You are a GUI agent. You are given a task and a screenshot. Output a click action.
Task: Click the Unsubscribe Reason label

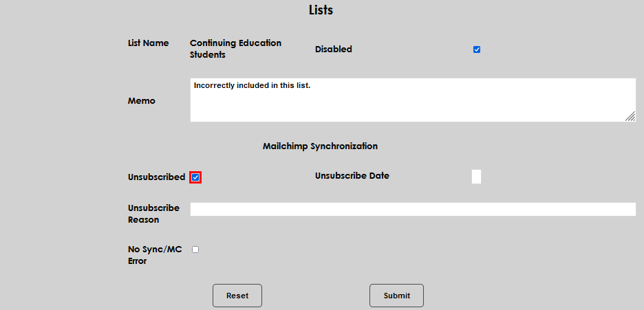153,214
